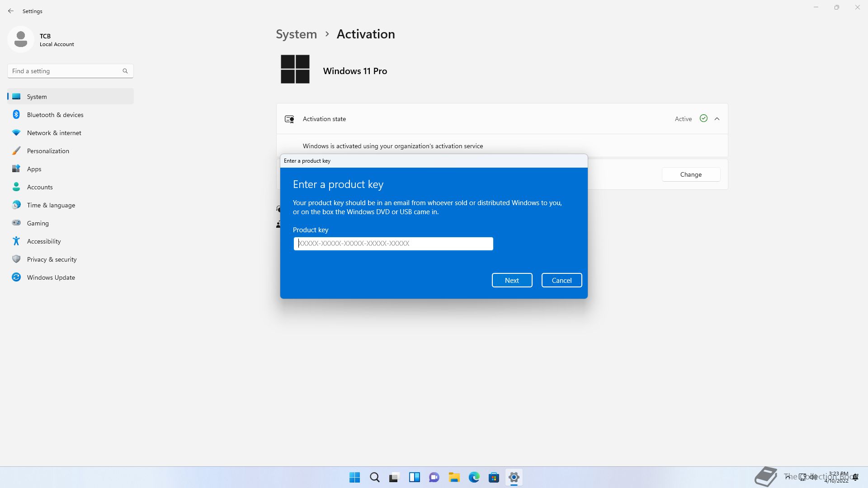Click the Accessibility figure icon
The image size is (868, 488).
(x=16, y=241)
